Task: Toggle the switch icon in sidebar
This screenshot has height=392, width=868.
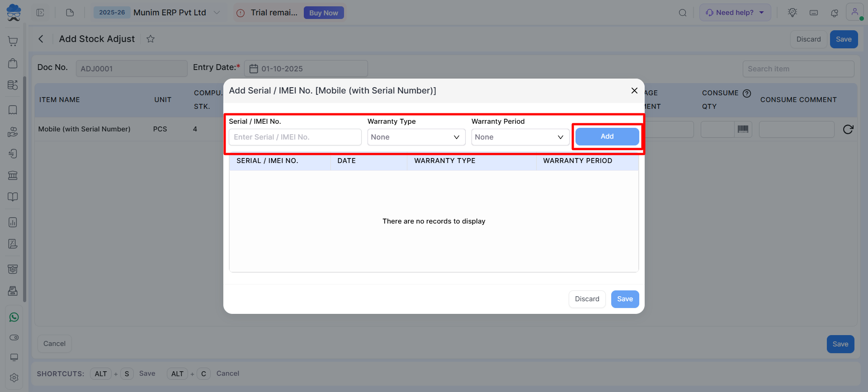Action: click(x=14, y=338)
